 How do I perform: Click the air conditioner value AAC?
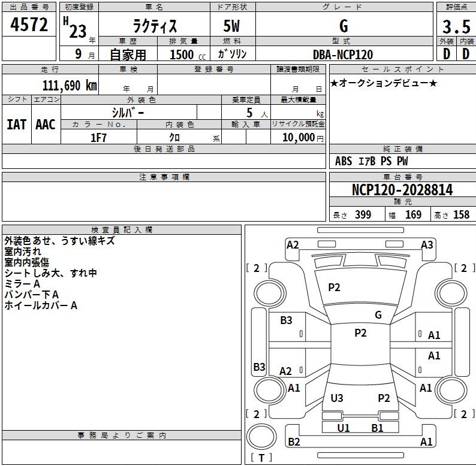pos(46,125)
